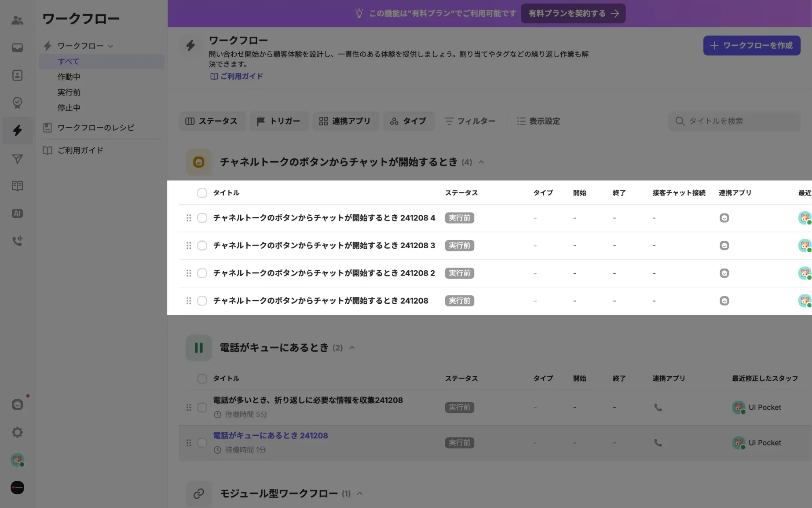Click the タイトルを検索 search field

click(x=734, y=121)
